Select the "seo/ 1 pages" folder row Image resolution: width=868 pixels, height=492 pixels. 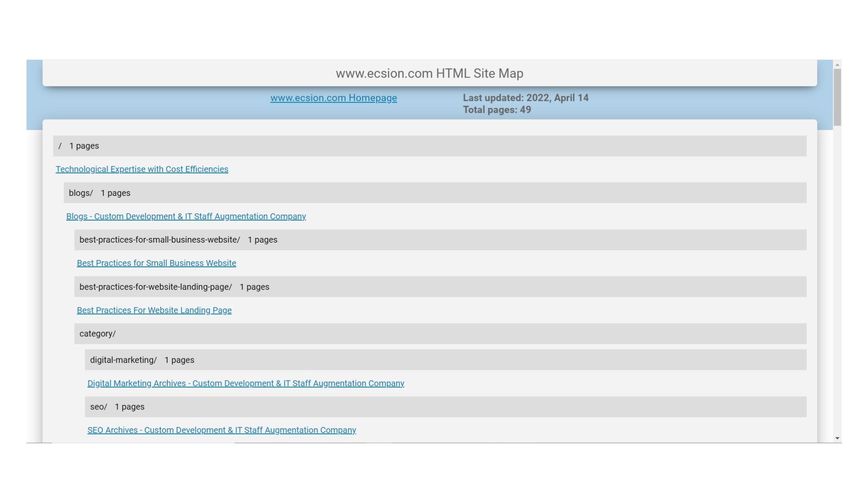point(445,407)
